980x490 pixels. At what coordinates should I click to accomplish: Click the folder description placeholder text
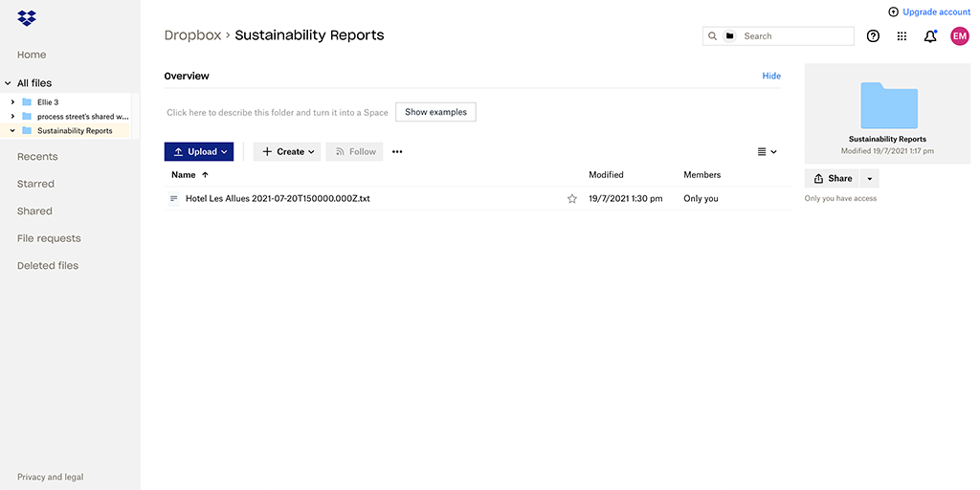pos(278,113)
